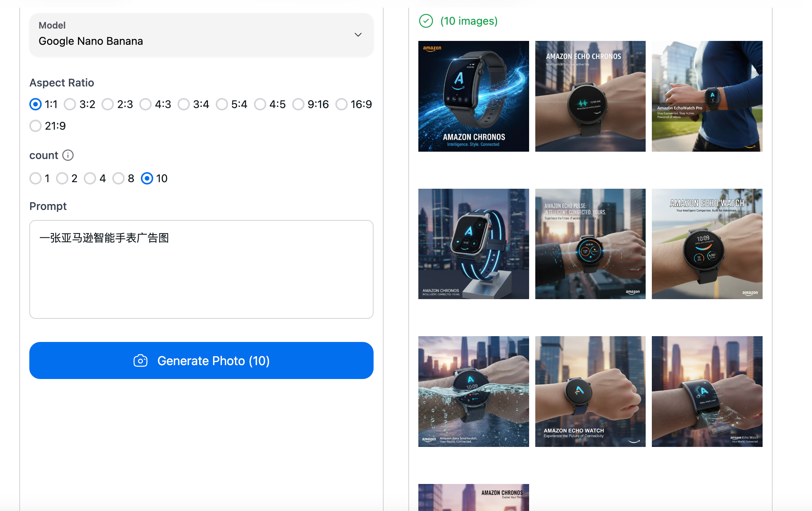Select count option 8

(118, 178)
